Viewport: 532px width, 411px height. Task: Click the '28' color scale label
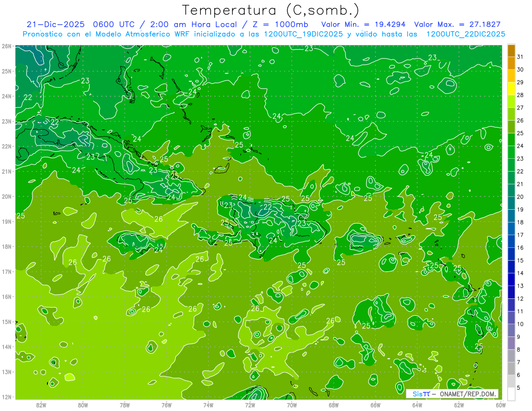tap(520, 95)
